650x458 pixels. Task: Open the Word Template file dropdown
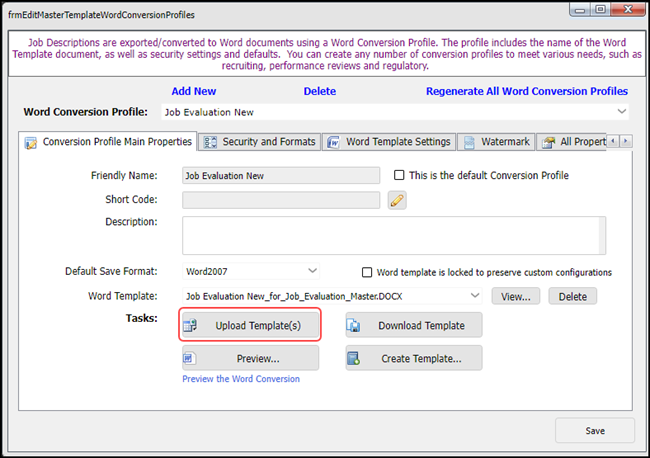475,296
